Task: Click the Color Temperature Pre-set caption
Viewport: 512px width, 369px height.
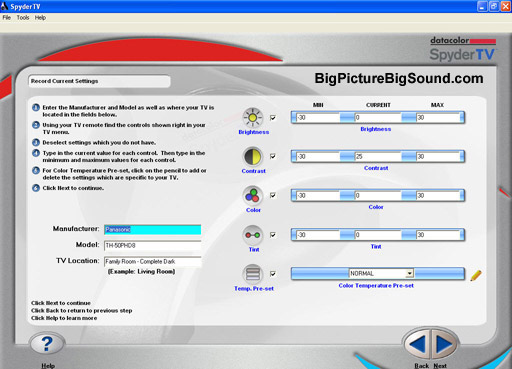Action: click(376, 286)
